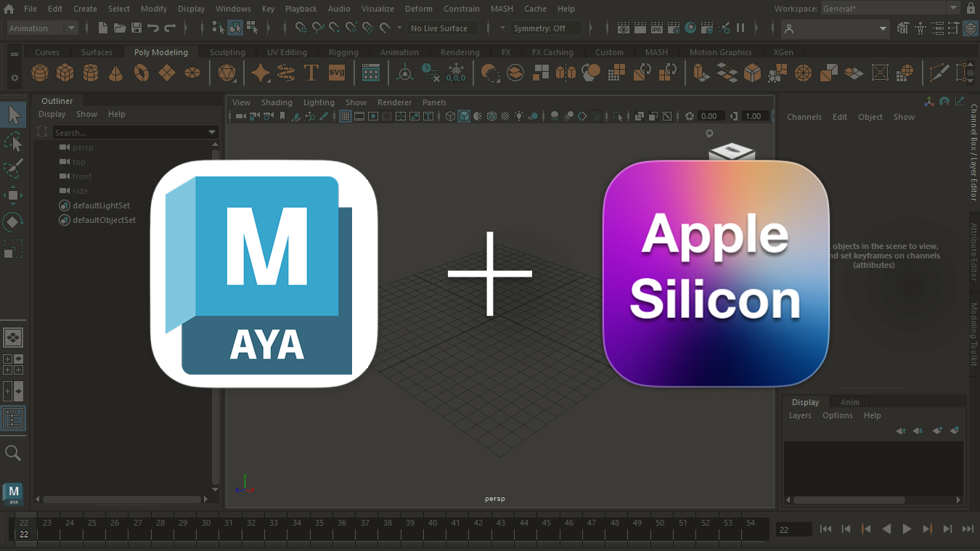Select the Rotate tool in Tool Box
The width and height of the screenshot is (980, 551).
coord(13,222)
